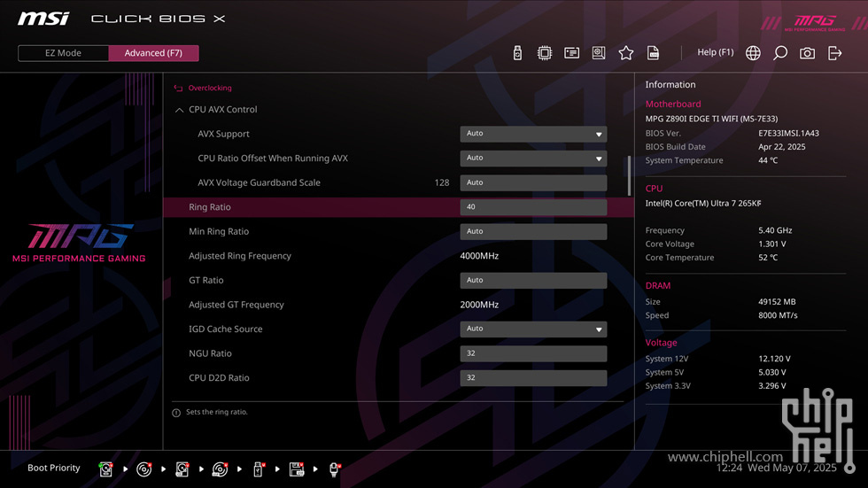Collapse the CPU AVX Control section
Screen dimensions: 868x488
[179, 110]
